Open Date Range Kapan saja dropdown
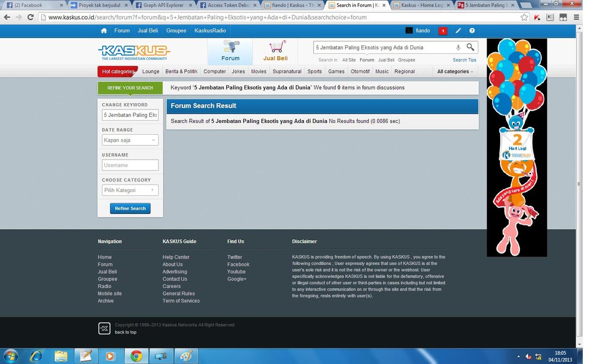Image resolution: width=603 pixels, height=364 pixels. (x=130, y=140)
